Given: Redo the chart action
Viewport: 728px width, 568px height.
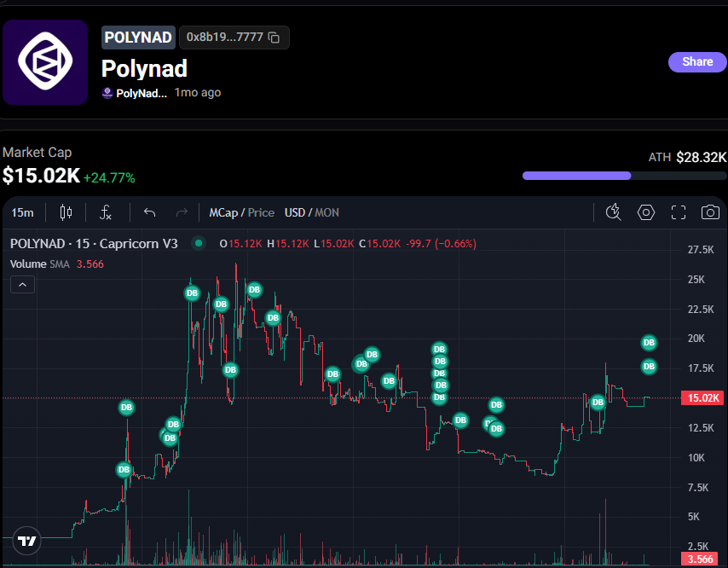Looking at the screenshot, I should click(182, 212).
